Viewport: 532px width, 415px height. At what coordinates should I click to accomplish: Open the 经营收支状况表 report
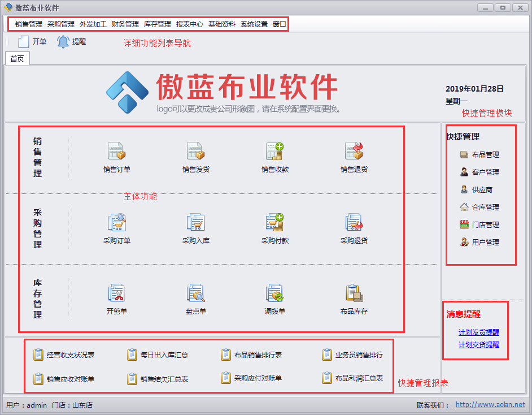64,355
